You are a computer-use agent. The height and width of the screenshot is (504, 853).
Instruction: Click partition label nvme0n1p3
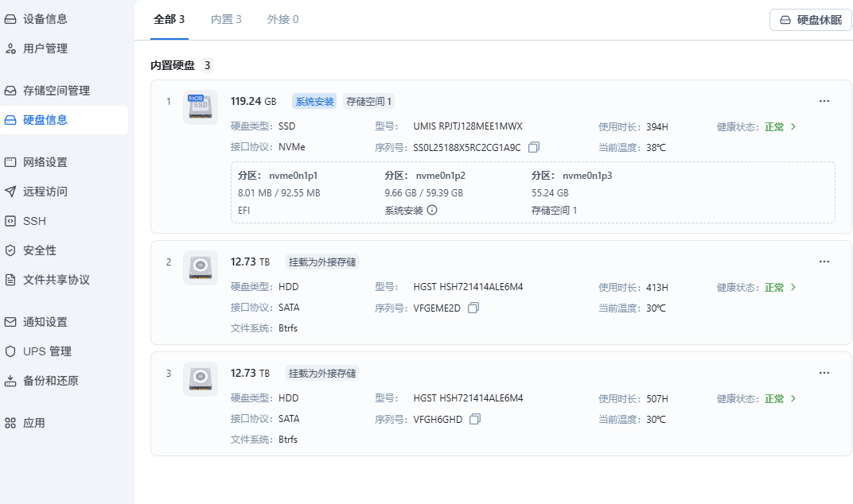coord(587,176)
